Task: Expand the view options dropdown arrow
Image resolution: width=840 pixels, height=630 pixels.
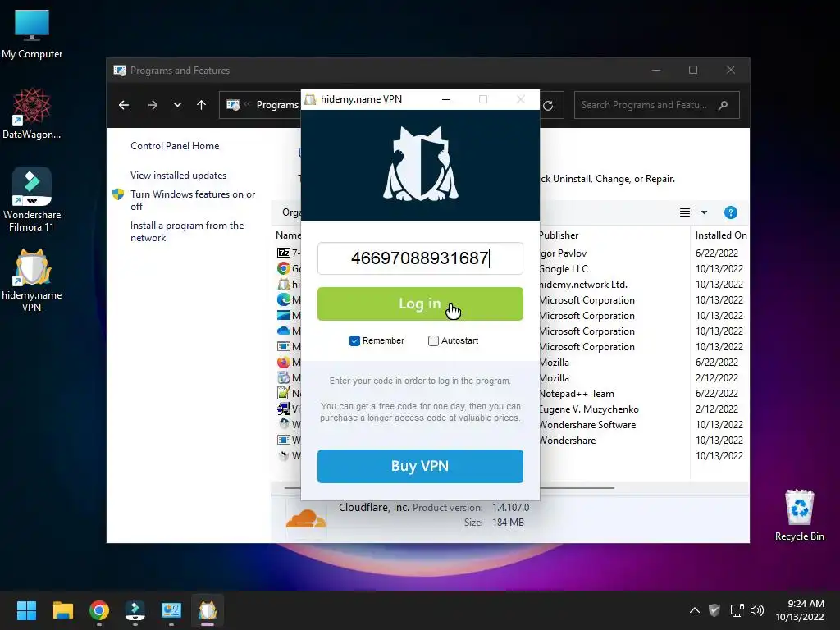Action: [705, 212]
